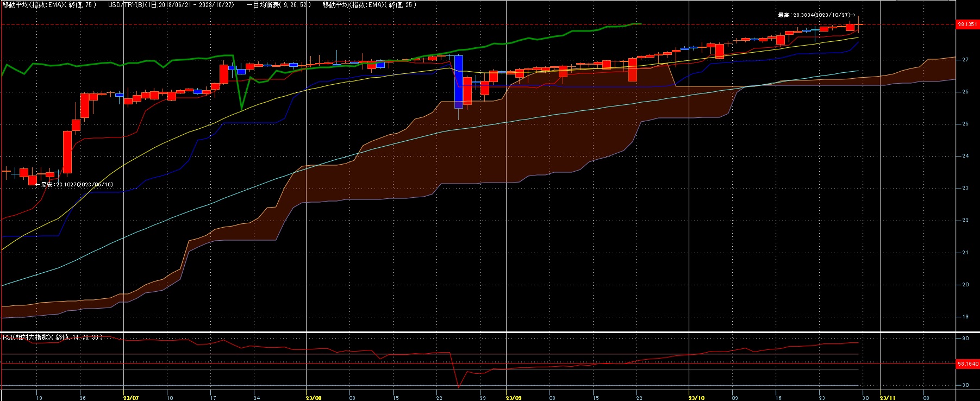Screen dimensions: 980x401
Task: Click the 23/08 date marker
Action: click(314, 397)
